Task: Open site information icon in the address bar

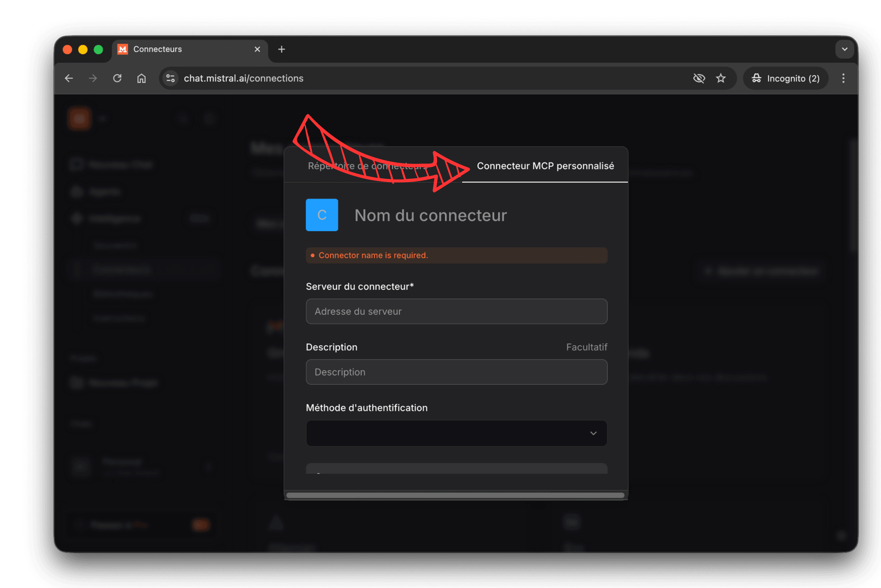Action: tap(170, 78)
